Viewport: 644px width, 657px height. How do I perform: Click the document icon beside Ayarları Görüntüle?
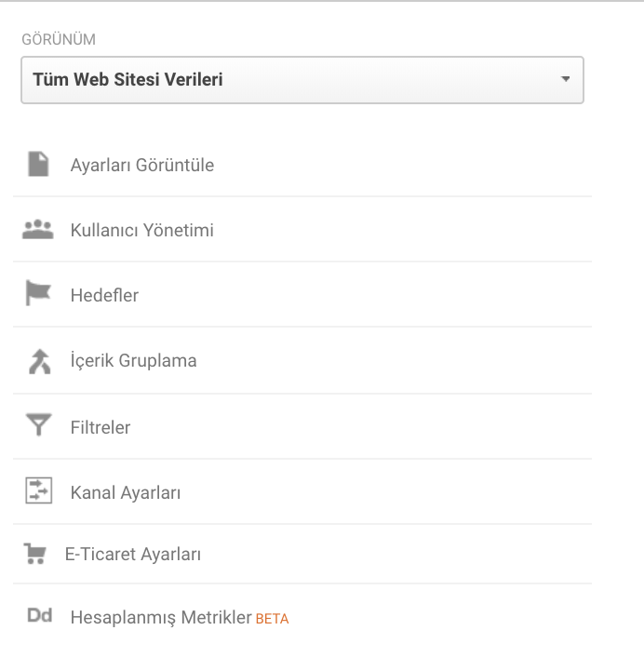[38, 164]
